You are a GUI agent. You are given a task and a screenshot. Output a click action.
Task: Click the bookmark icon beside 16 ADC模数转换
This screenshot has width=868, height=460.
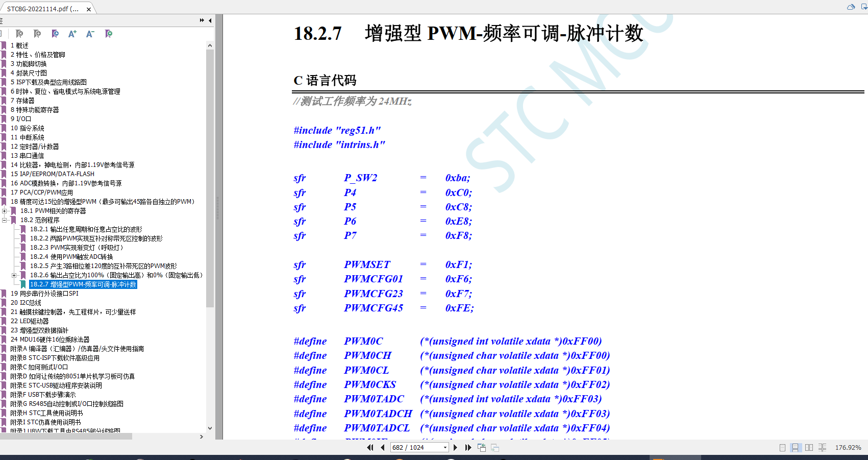[x=4, y=183]
